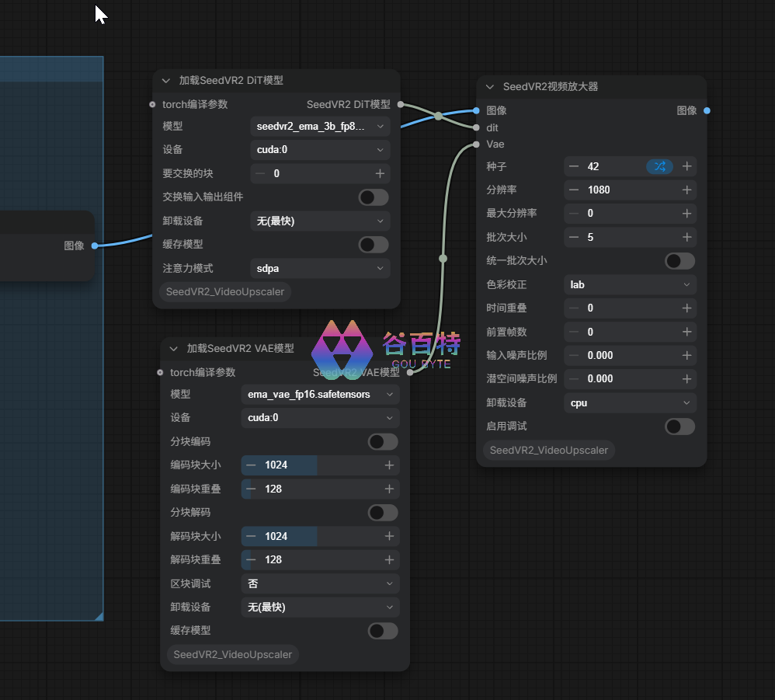Increase 解码块重叠 with plus

coord(389,559)
